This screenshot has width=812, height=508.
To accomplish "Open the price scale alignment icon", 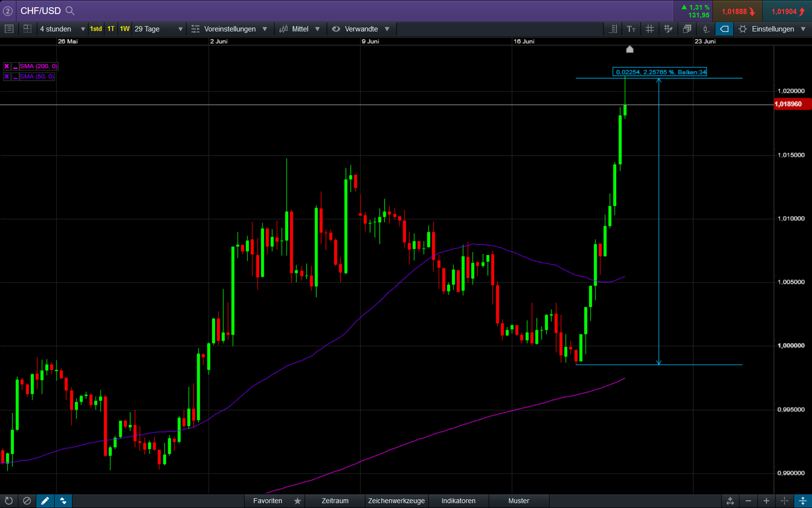I will tap(613, 29).
